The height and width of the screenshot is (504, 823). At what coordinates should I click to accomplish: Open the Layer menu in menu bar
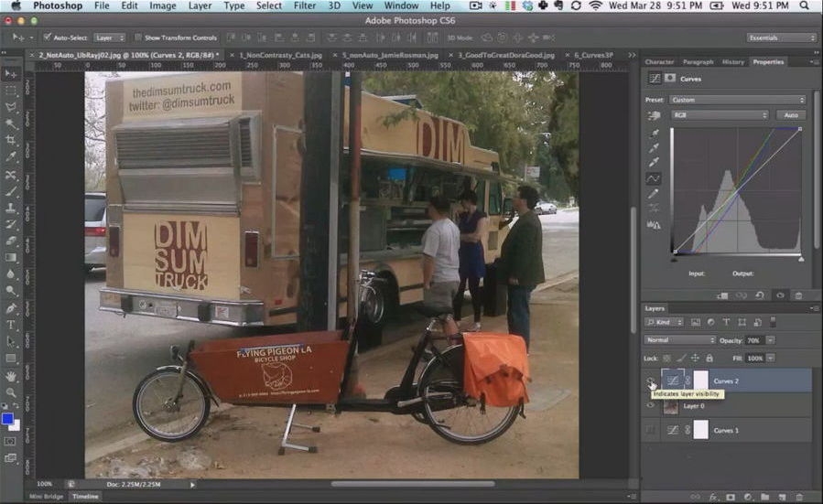[200, 5]
